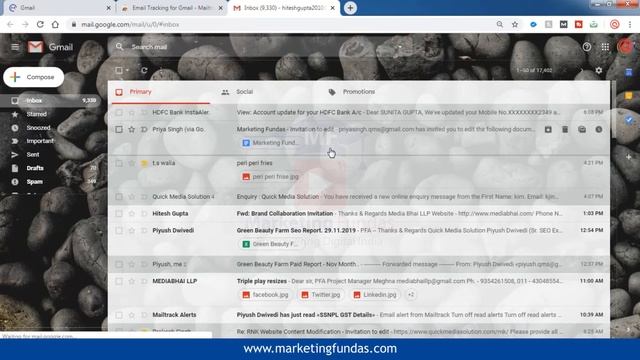Screen dimensions: 640x360
Task: Open a new Chrome tab
Action: pos(350,8)
